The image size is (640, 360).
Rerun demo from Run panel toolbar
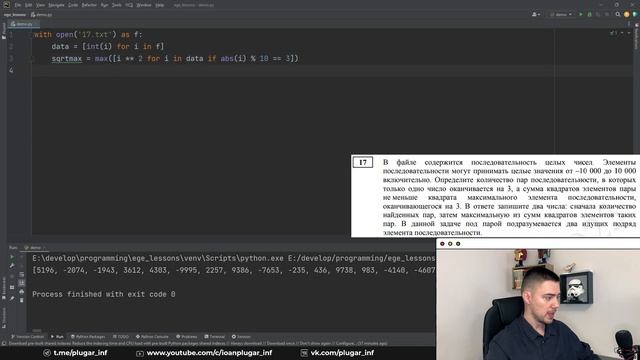12,257
